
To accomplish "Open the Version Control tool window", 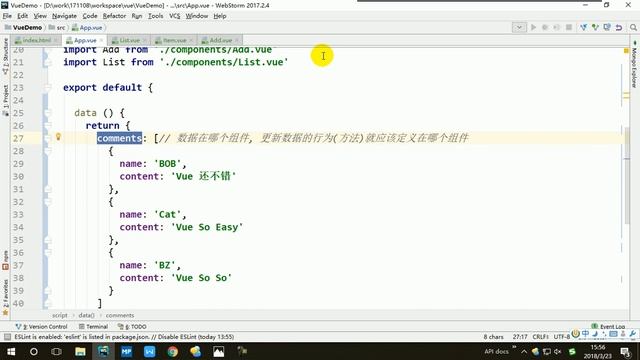I will [x=41, y=327].
